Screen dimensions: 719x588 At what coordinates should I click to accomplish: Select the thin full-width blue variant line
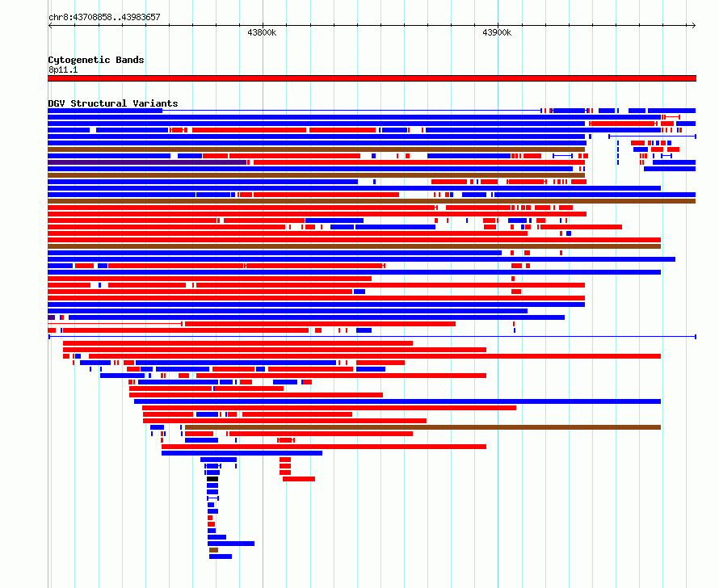(x=372, y=337)
